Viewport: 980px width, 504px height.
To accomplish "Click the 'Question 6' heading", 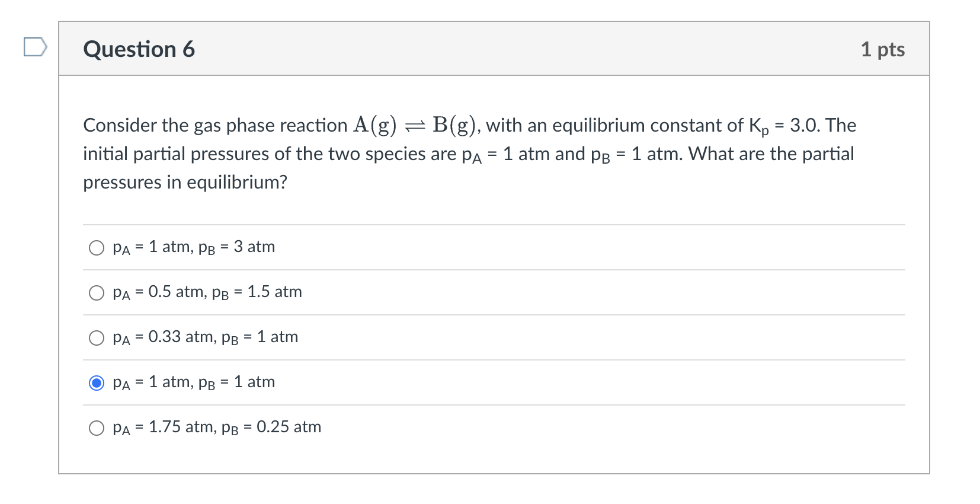I will click(x=139, y=49).
